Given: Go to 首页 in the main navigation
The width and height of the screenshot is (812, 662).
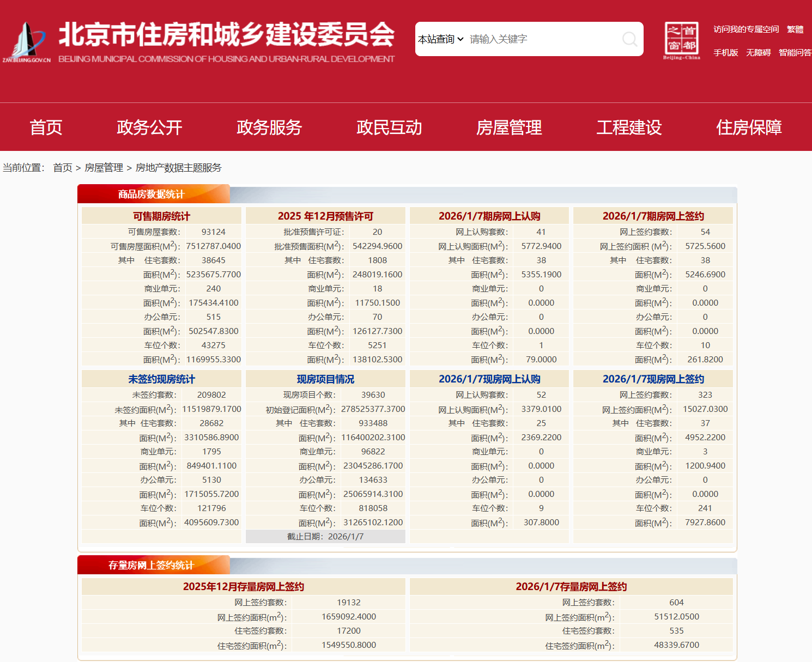Looking at the screenshot, I should (46, 127).
